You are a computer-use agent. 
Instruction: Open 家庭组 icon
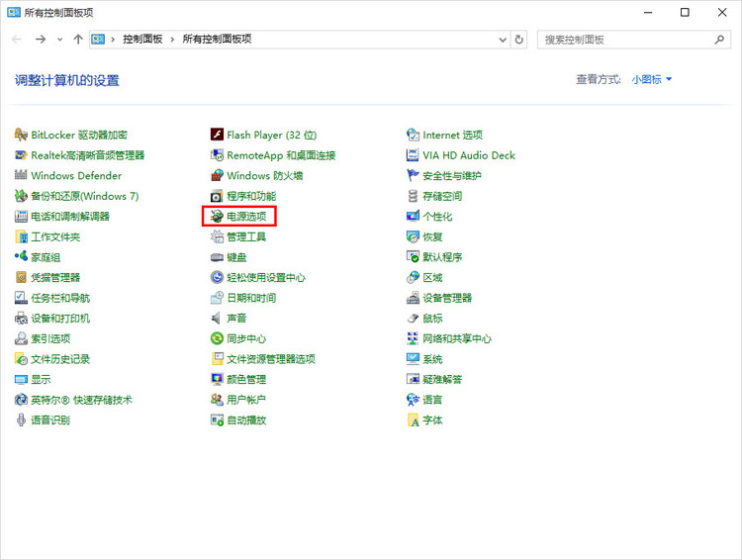pos(21,257)
